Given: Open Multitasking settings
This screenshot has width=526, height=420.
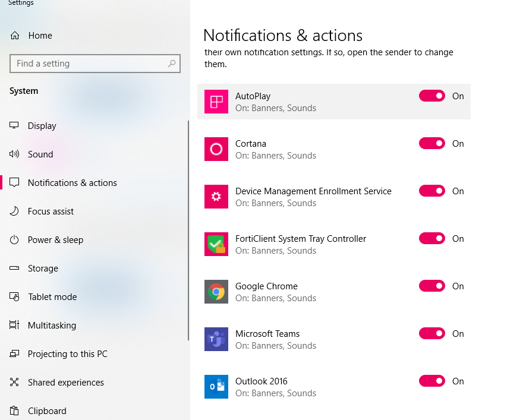Looking at the screenshot, I should (94, 325).
